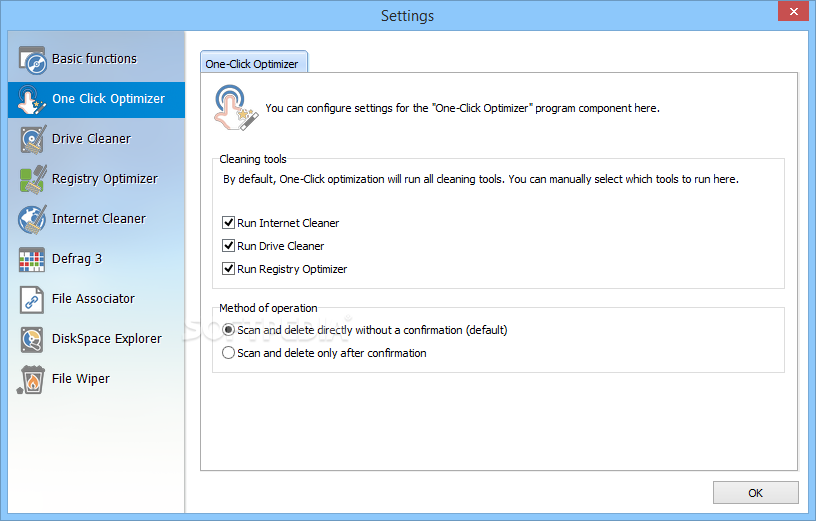This screenshot has height=521, width=816.
Task: Toggle Run Drive Cleaner checkbox
Action: pyautogui.click(x=228, y=246)
